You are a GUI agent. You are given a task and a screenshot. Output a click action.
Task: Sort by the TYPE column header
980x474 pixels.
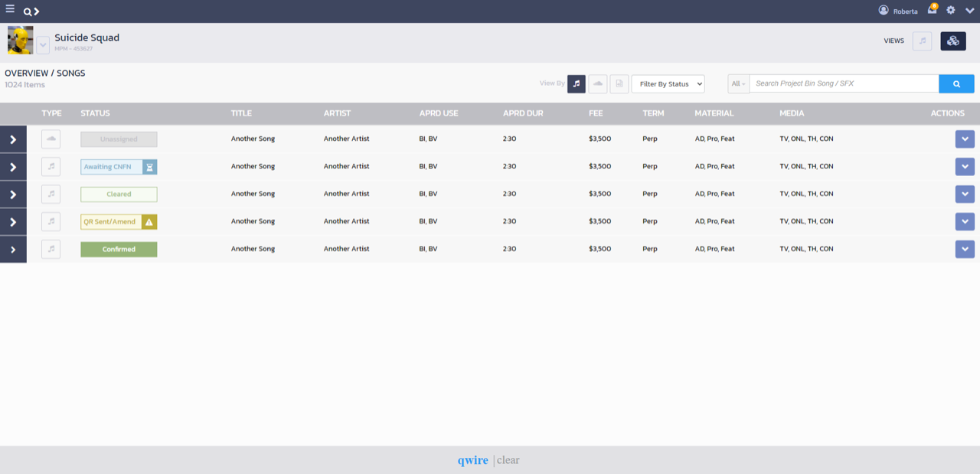[x=51, y=113]
